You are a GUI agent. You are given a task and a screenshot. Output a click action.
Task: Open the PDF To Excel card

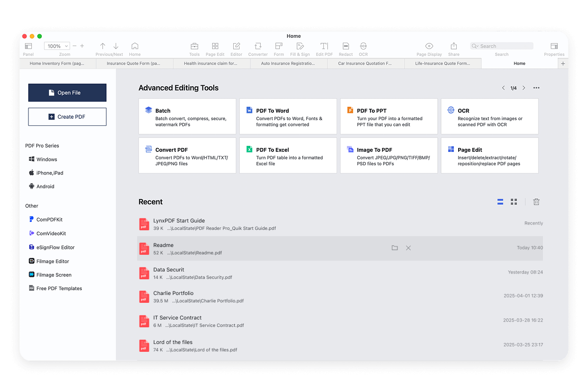coord(288,155)
